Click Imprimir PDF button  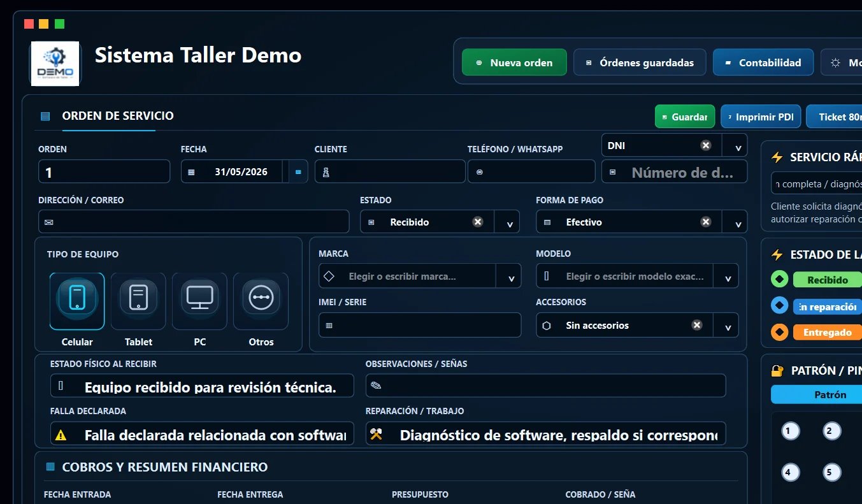tap(759, 117)
